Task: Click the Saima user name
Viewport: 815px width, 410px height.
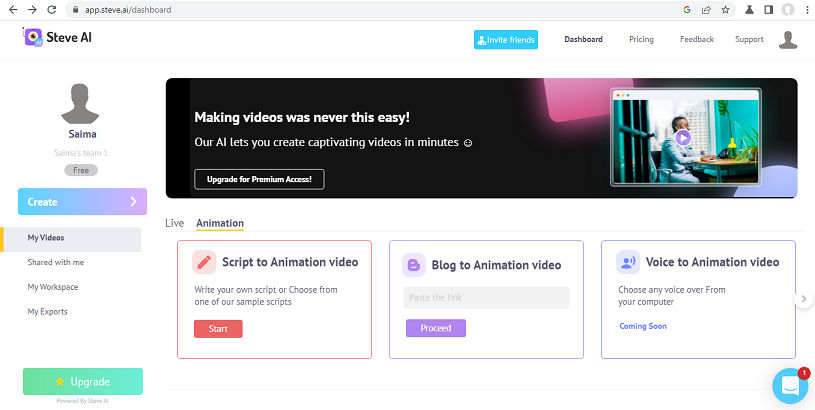Action: [82, 134]
